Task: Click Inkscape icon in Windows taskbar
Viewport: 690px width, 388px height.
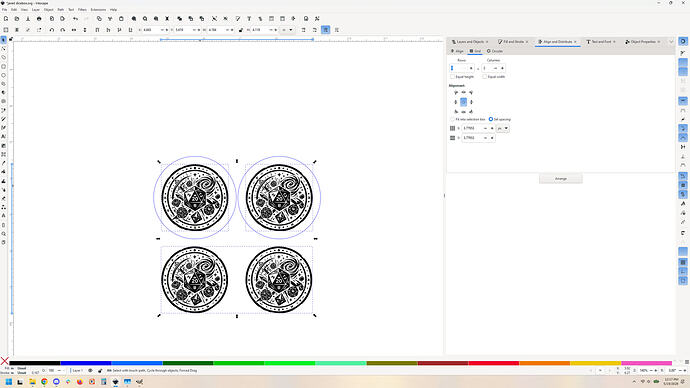Action: click(115, 382)
